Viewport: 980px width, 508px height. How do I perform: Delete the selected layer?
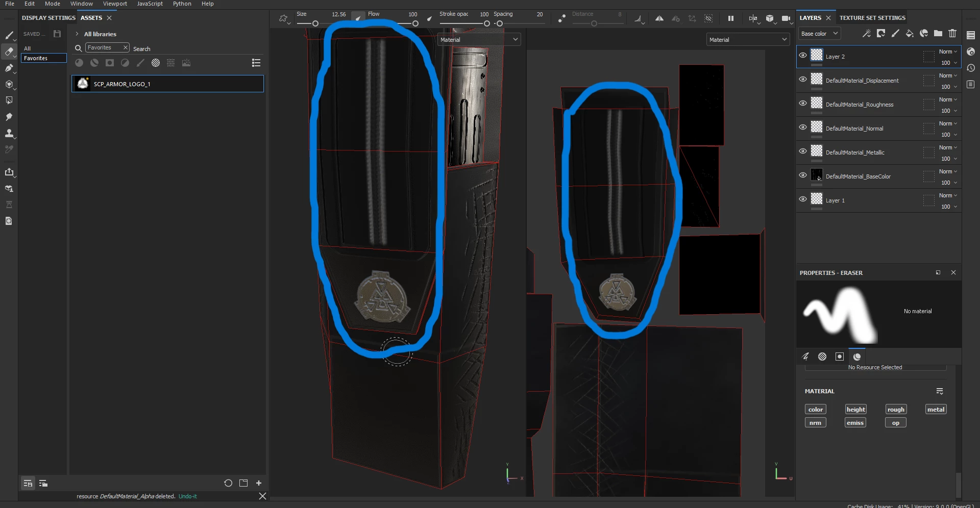point(952,34)
